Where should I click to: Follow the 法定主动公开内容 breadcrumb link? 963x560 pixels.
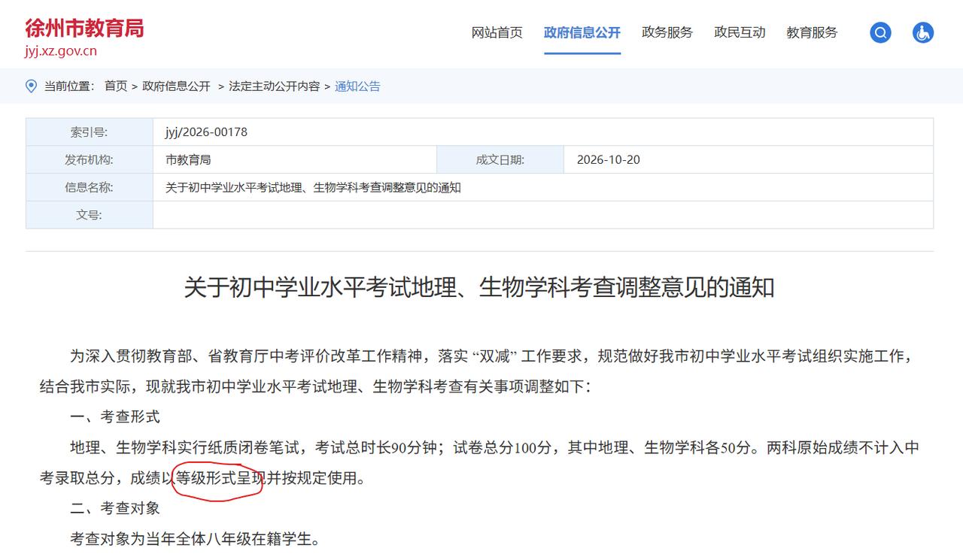[274, 86]
